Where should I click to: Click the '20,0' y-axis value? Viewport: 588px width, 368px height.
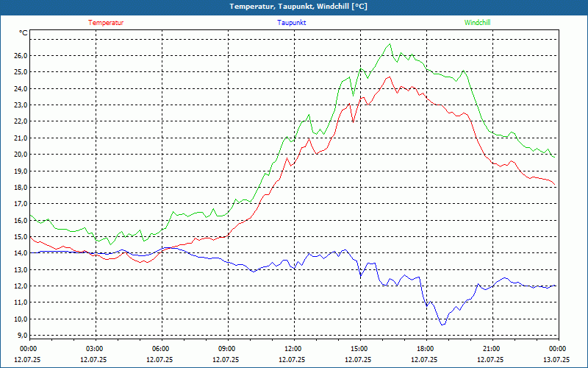21,155
